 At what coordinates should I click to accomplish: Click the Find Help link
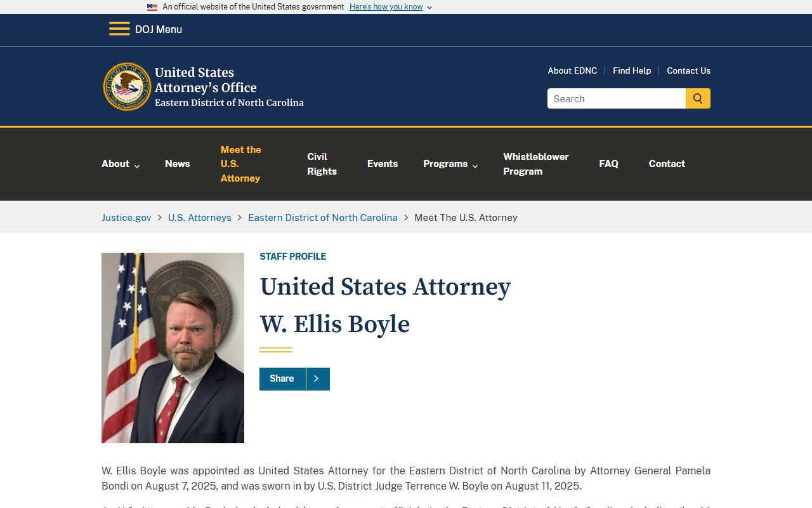pos(632,70)
